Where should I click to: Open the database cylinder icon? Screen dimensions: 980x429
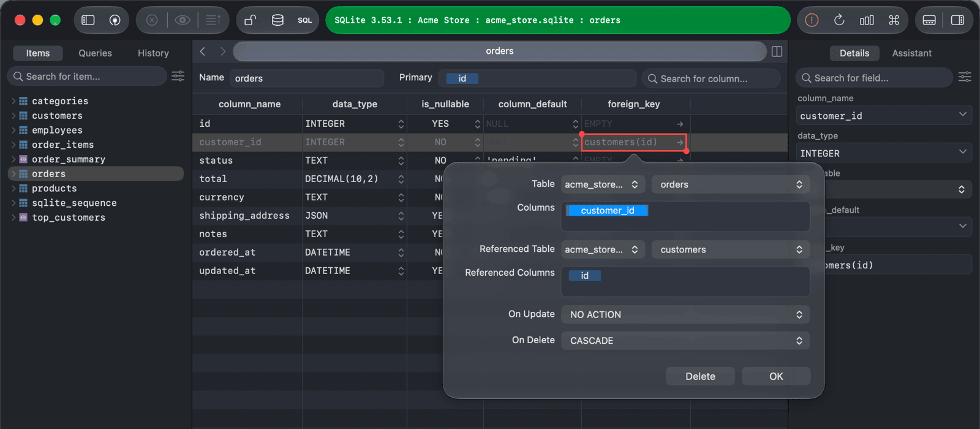point(277,20)
